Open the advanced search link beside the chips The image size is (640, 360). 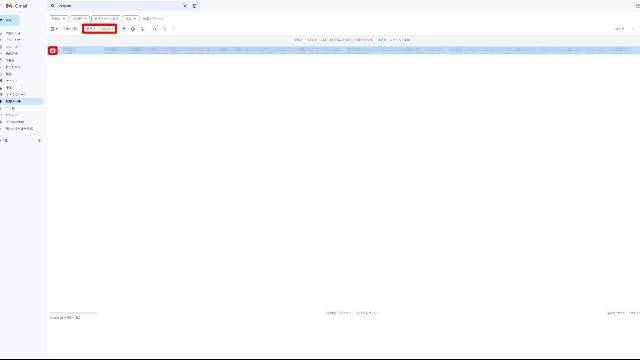click(x=153, y=19)
